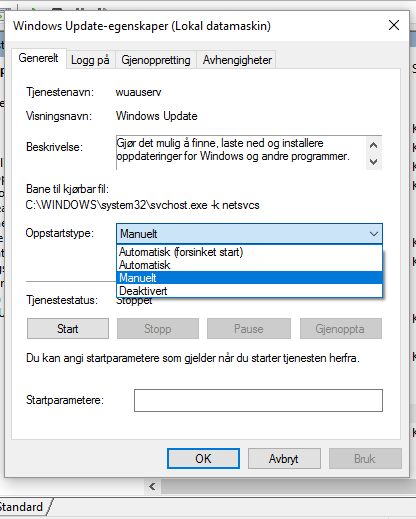Image resolution: width=416 pixels, height=519 pixels.
Task: Click the disabled Pause button
Action: [x=249, y=329]
